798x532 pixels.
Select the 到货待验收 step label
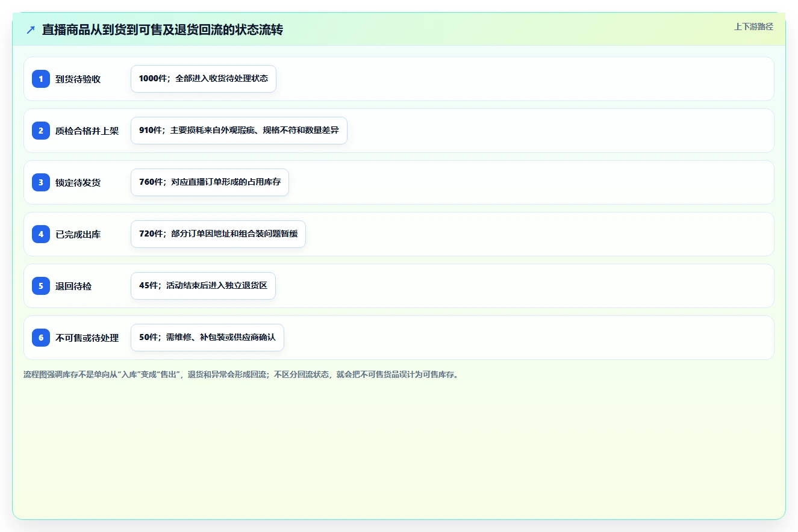(78, 79)
